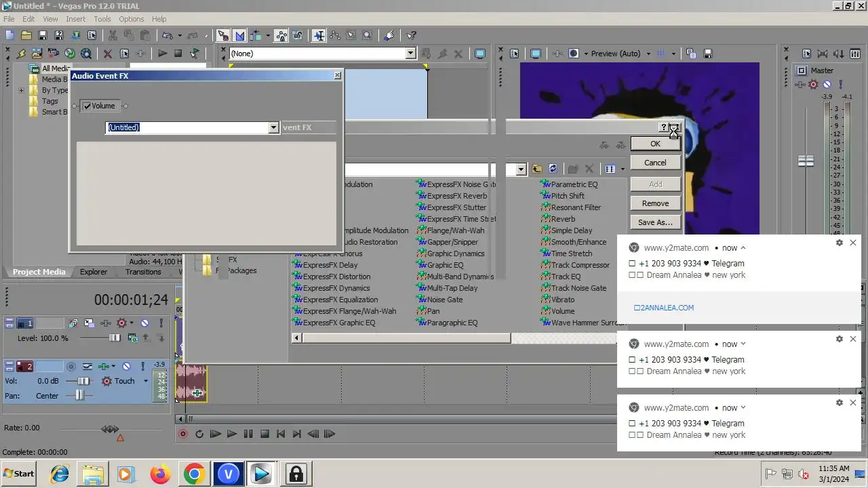Open Master bus automation settings gear
The height and width of the screenshot is (488, 868).
[x=813, y=85]
